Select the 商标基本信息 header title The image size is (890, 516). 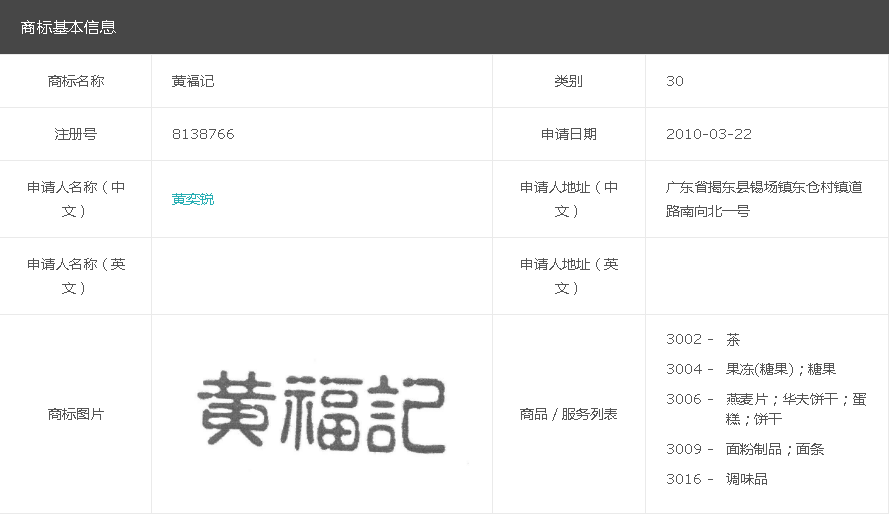(68, 27)
